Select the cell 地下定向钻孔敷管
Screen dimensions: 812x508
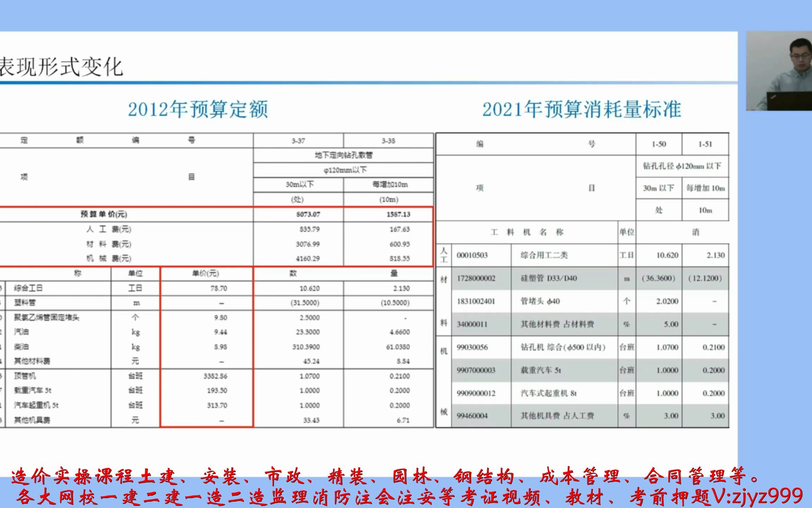coord(344,155)
